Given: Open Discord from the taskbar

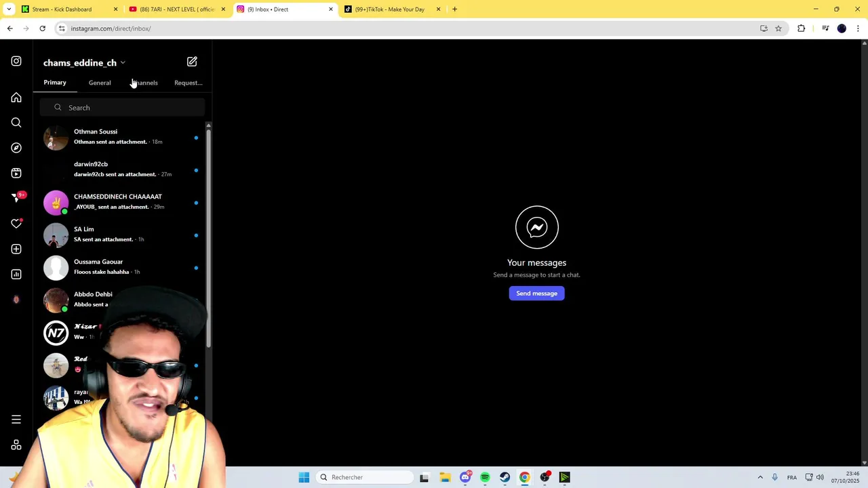Looking at the screenshot, I should pos(465,477).
